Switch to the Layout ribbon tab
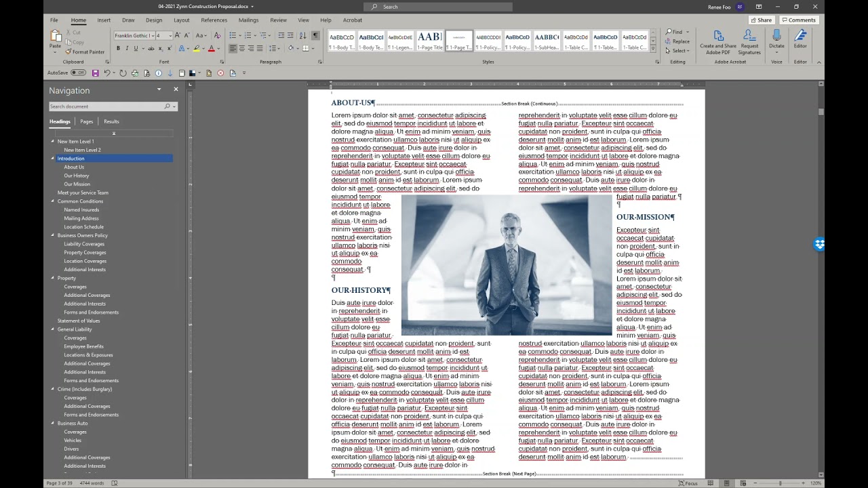The image size is (868, 488). [181, 20]
